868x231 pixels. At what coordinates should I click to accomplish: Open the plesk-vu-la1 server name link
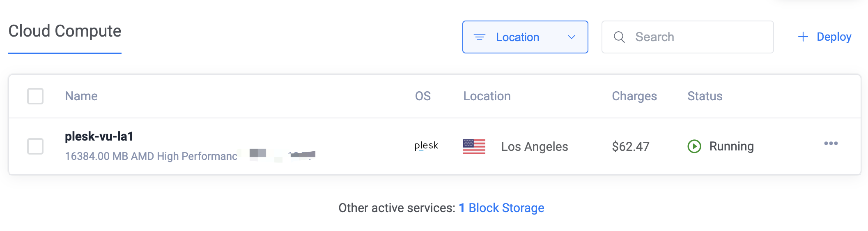(99, 136)
